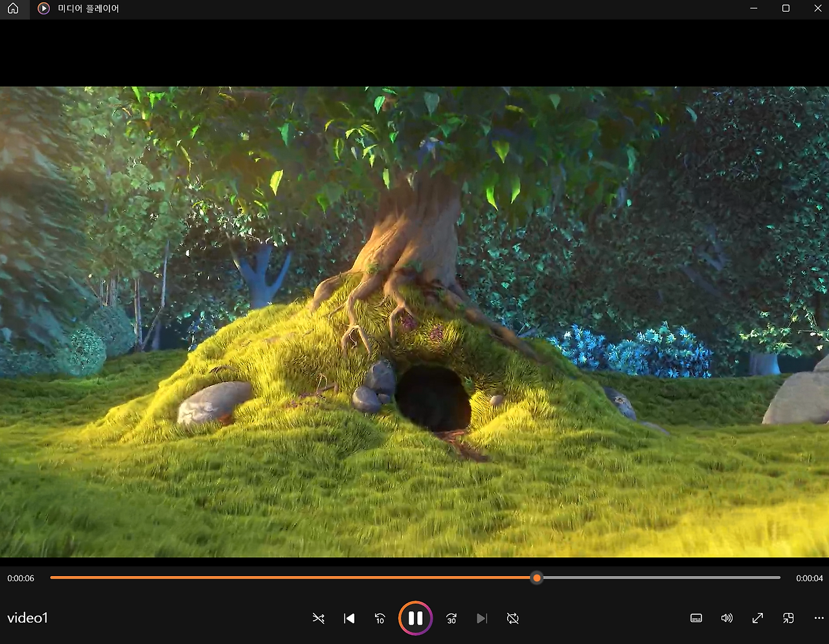Click the video1 title label
This screenshot has height=644, width=829.
28,618
